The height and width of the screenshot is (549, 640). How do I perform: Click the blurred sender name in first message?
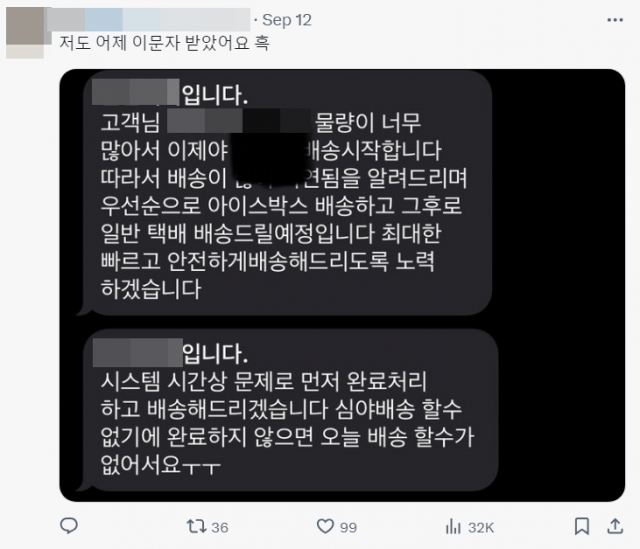click(136, 92)
